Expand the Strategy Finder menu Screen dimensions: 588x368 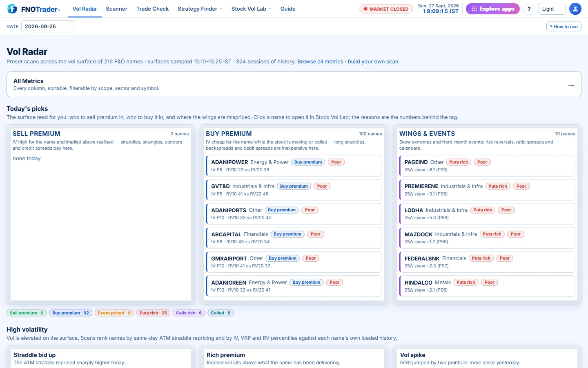(x=200, y=9)
